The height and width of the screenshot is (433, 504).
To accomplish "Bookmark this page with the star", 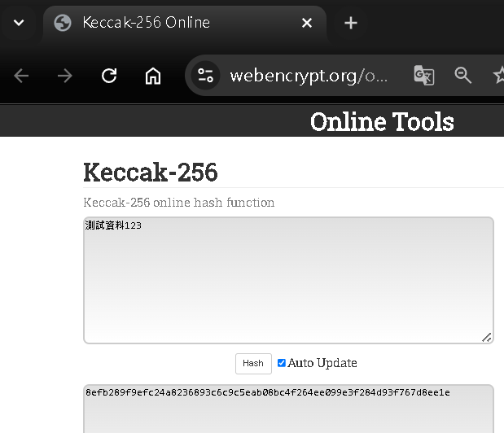I will [x=499, y=76].
